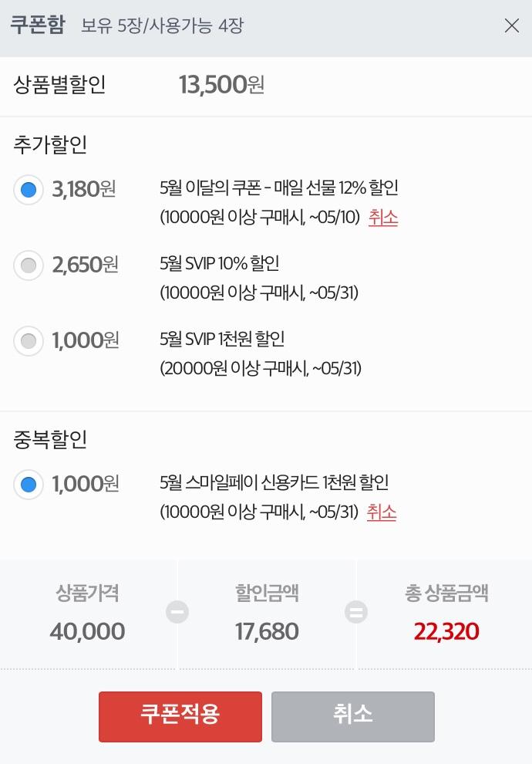Screen dimensions: 532x764
Task: Click the '5월 스마일페이 신용카드 1천원 할인' label
Action: 274,483
